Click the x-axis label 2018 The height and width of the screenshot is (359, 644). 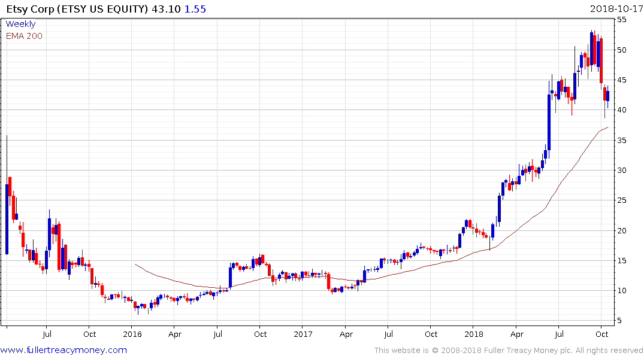(474, 334)
